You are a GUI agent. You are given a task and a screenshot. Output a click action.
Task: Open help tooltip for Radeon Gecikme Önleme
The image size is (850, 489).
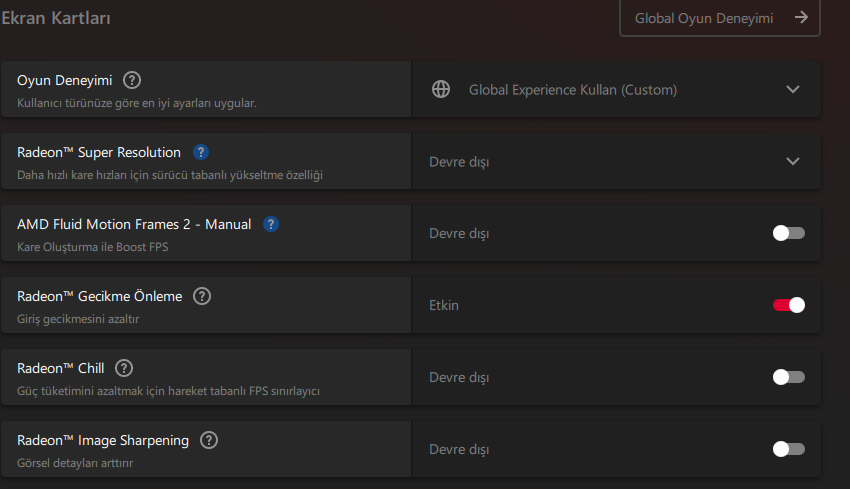[x=202, y=296]
